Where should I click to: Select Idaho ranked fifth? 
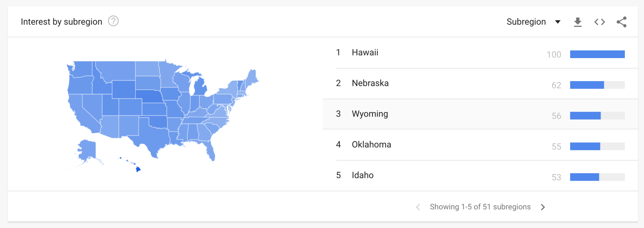tap(362, 175)
